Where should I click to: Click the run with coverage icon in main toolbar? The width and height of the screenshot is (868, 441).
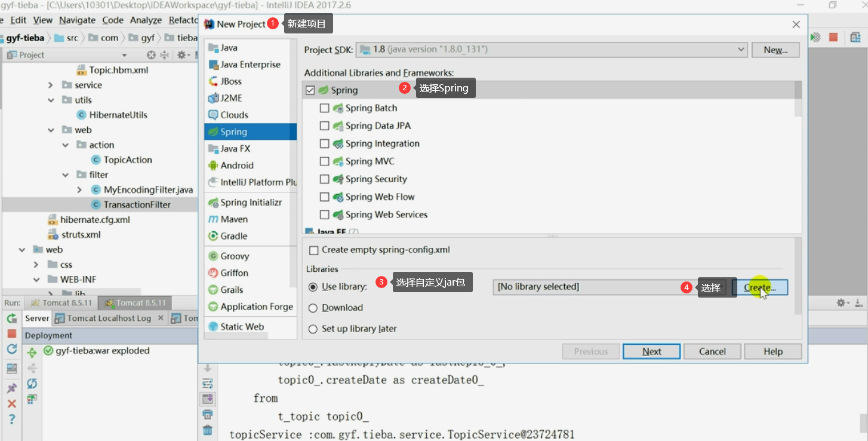(x=815, y=37)
